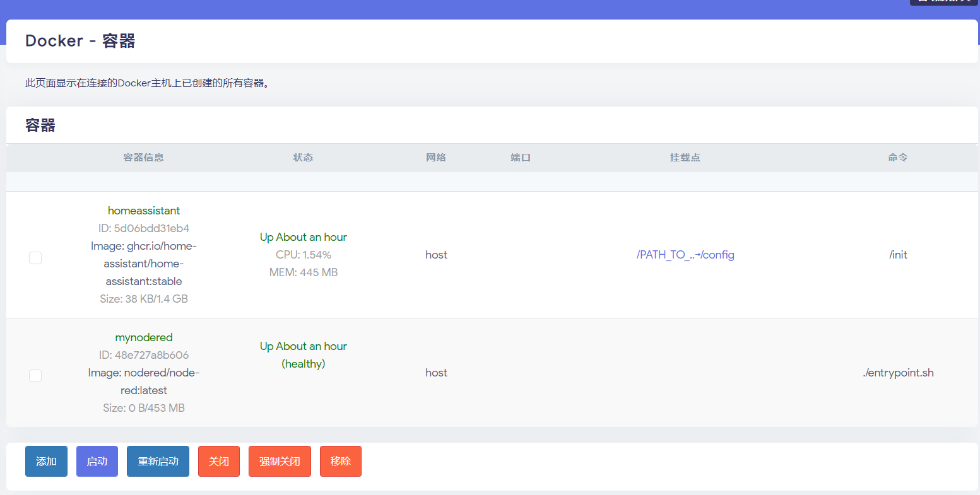
Task: Open the /PATH_TO_..→/config mount point link
Action: click(x=685, y=255)
